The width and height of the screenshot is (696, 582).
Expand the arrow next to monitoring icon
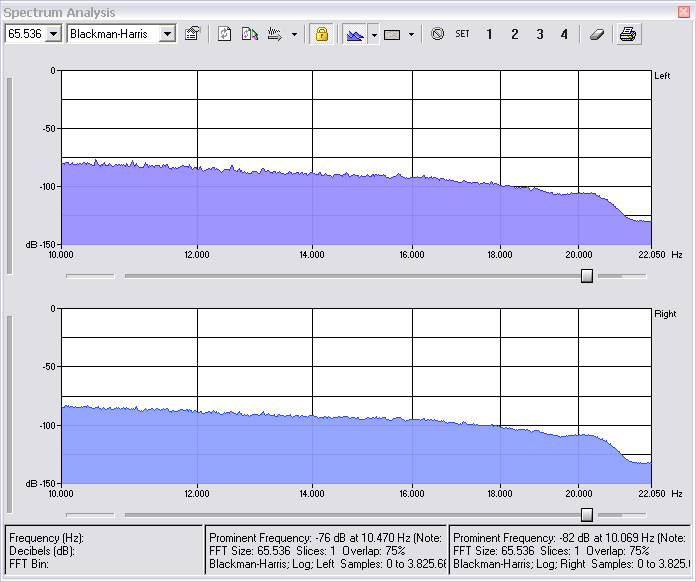294,34
